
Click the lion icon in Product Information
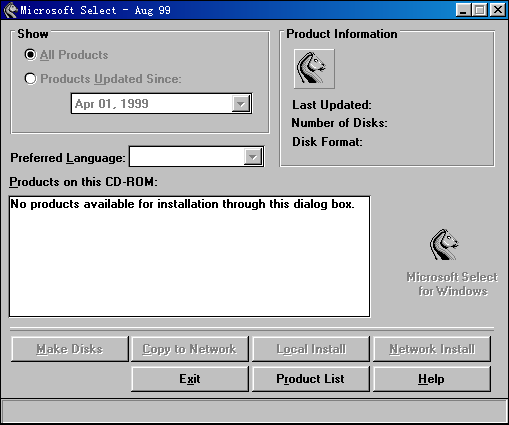[x=314, y=69]
